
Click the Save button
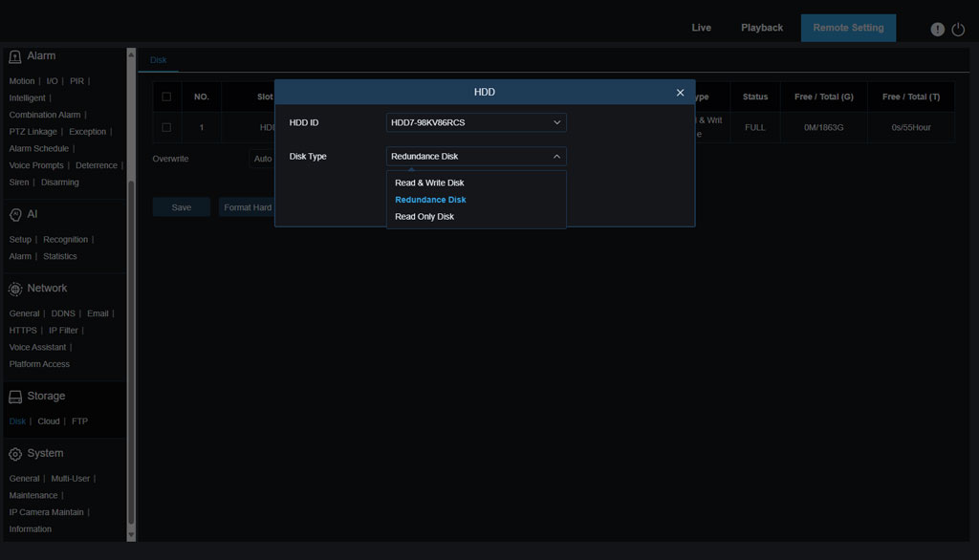pos(181,205)
